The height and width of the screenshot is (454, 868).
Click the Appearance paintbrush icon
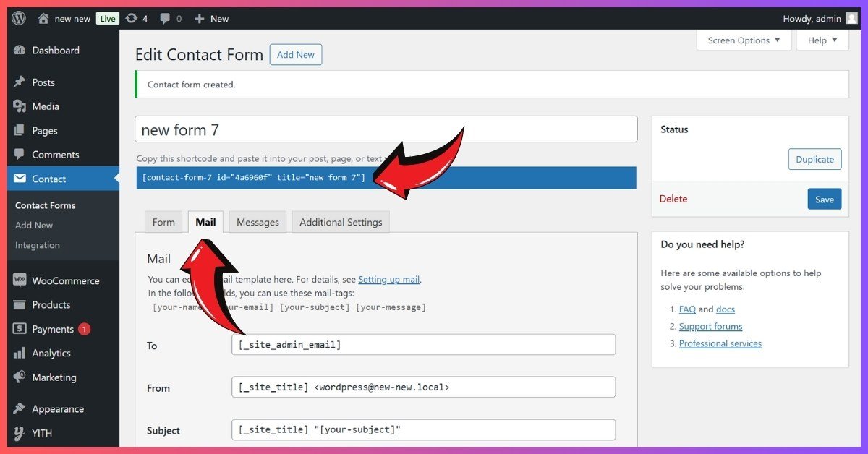20,409
